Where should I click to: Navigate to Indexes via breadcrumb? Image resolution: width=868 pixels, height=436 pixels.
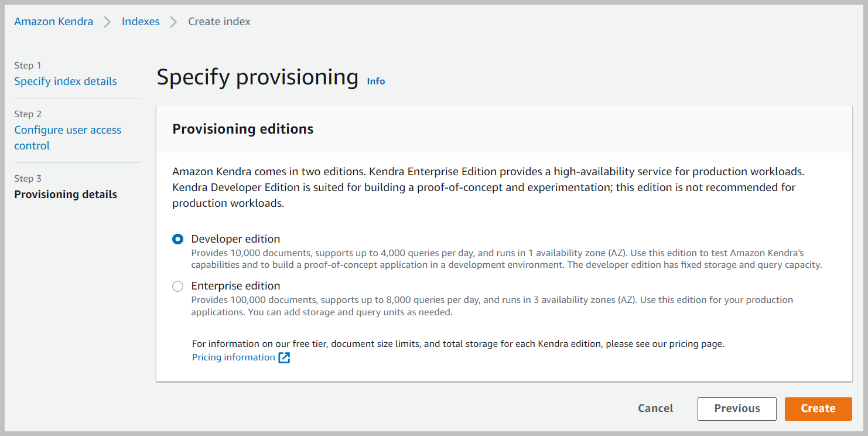click(141, 21)
